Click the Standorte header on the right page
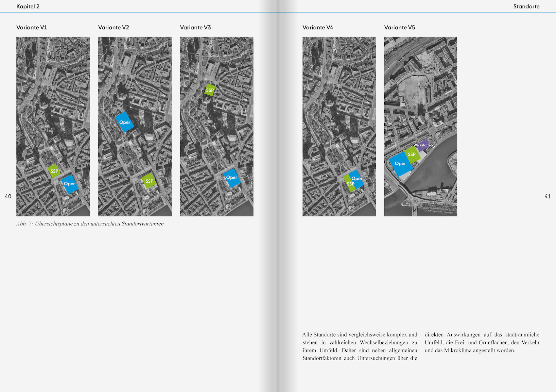The image size is (556, 392). click(x=526, y=7)
